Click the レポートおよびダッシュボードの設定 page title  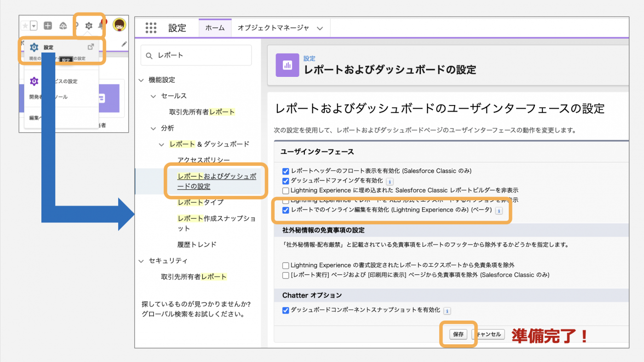390,70
